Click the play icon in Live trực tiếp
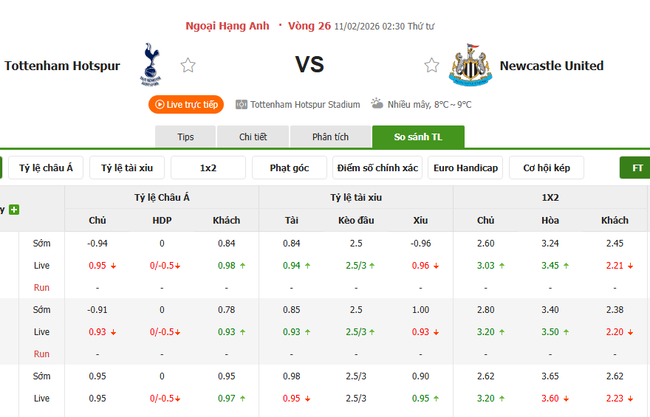 pos(158,104)
